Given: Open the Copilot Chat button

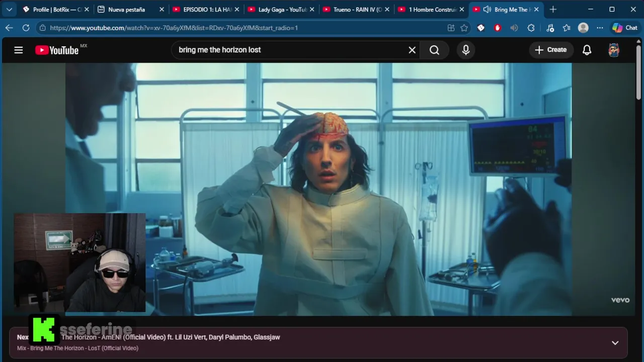Looking at the screenshot, I should [x=625, y=28].
